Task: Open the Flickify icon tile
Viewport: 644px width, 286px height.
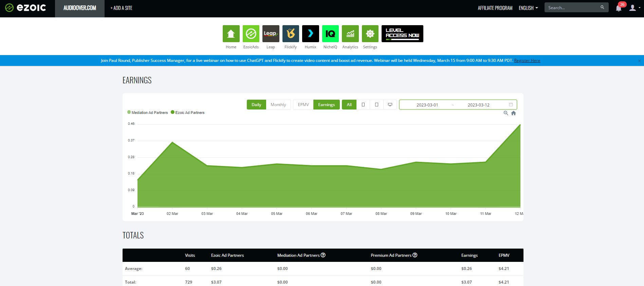Action: point(291,34)
